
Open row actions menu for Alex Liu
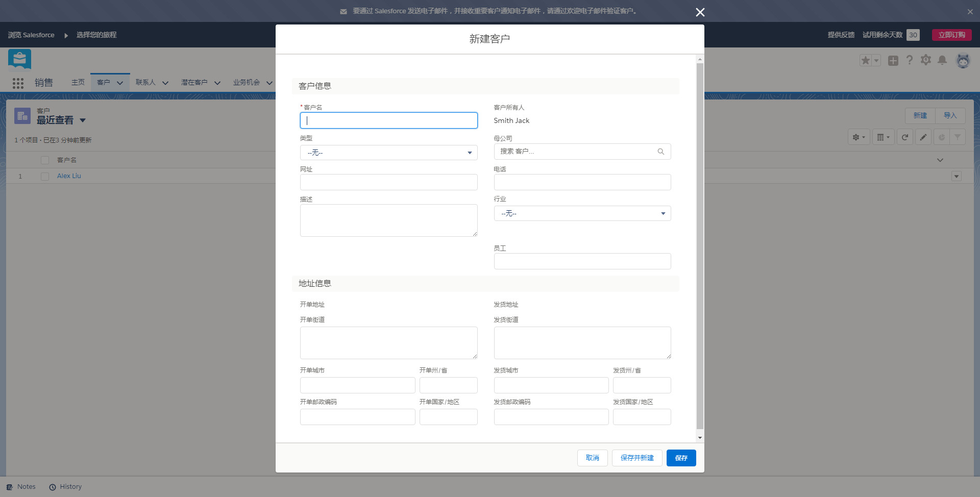click(957, 176)
